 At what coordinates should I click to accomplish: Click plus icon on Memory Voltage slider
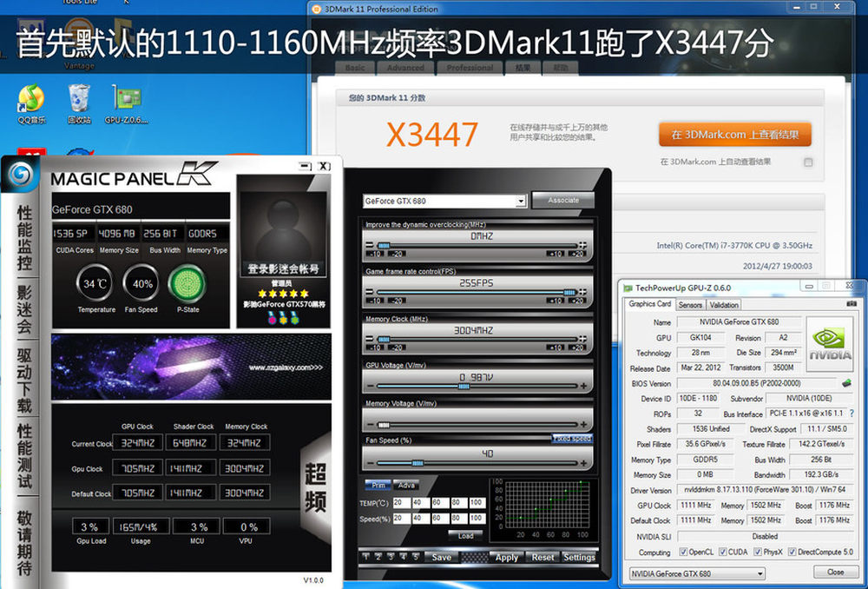coord(583,425)
